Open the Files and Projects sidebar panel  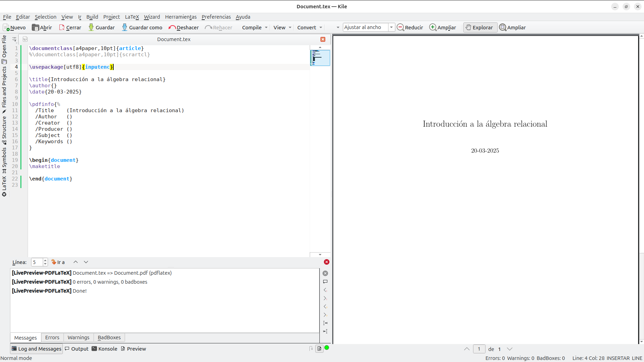click(x=4, y=90)
